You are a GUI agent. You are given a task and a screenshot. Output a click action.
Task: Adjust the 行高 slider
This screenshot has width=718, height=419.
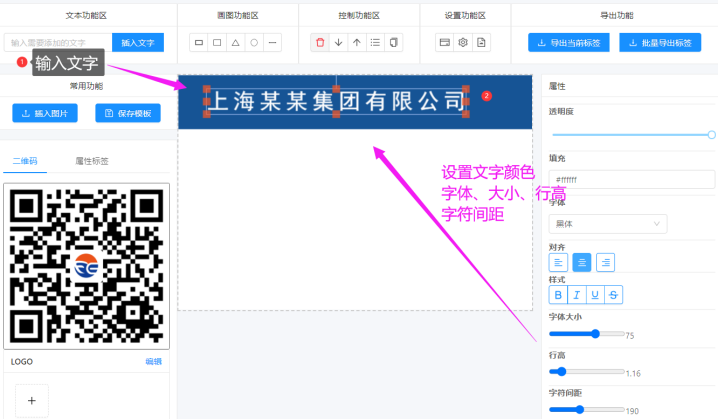587,371
